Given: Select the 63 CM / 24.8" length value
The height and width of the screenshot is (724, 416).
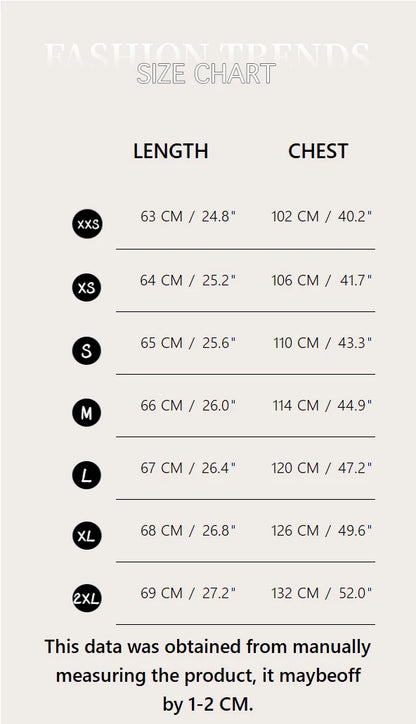Looking at the screenshot, I should pos(188,216).
